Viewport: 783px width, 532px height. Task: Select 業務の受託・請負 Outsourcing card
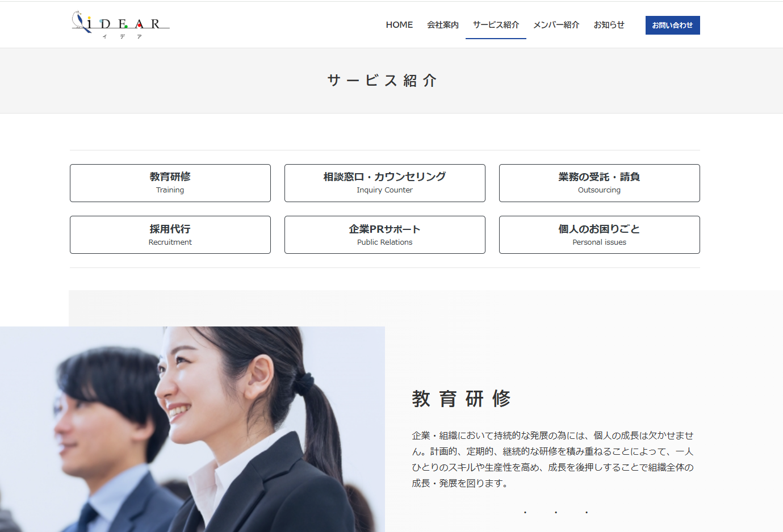point(600,183)
